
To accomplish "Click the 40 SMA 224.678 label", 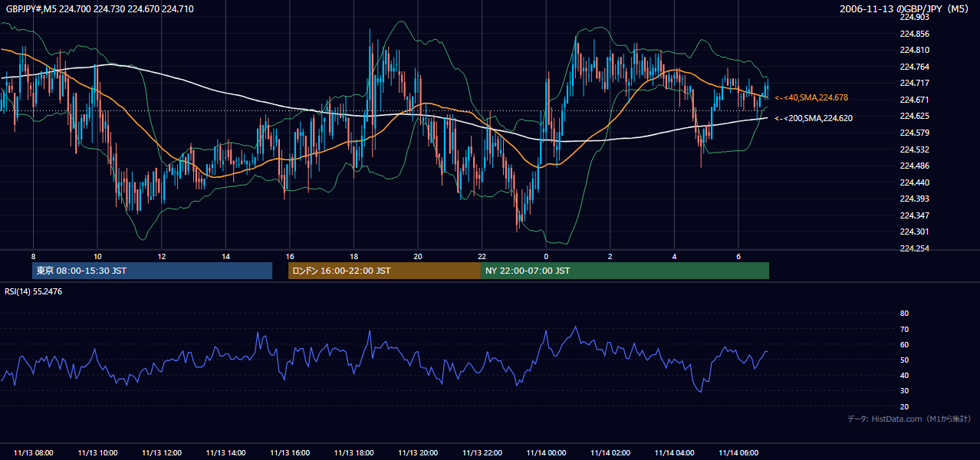I will coord(811,97).
